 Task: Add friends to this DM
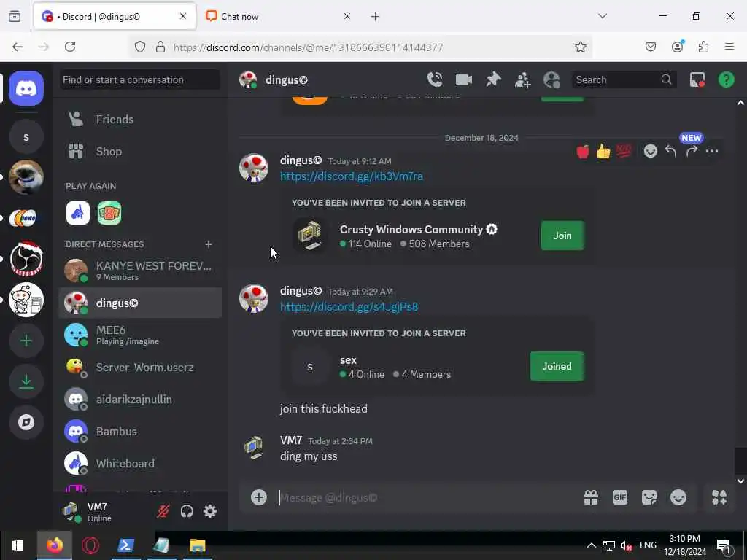(x=522, y=79)
